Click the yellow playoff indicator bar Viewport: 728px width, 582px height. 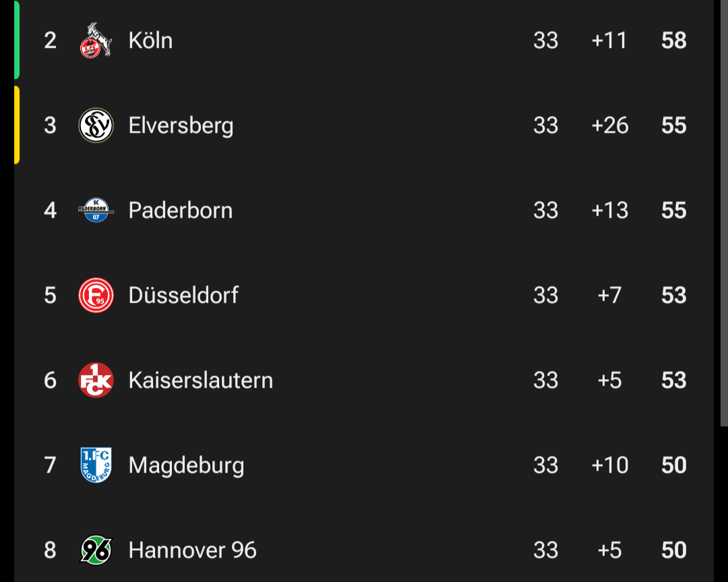[17, 125]
